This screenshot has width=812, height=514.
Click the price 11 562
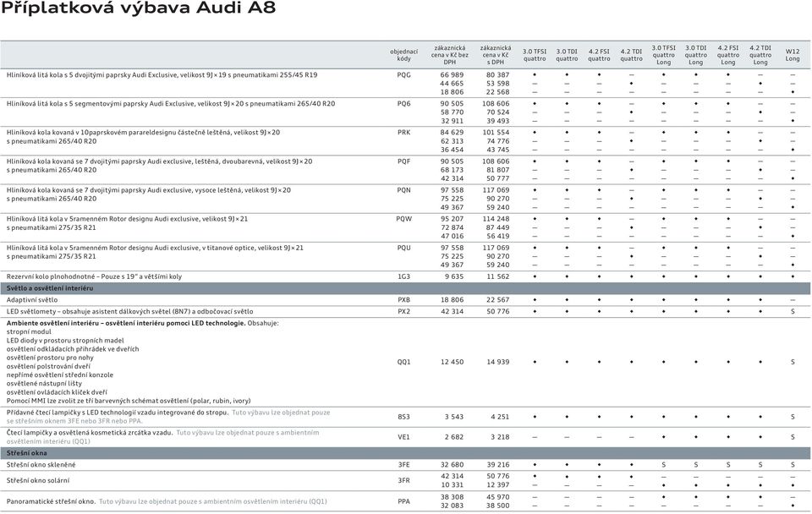(x=497, y=277)
